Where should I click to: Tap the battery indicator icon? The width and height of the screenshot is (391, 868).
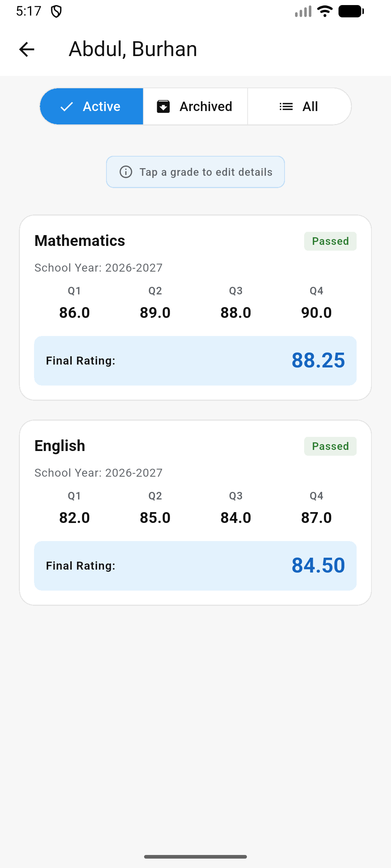click(x=351, y=12)
